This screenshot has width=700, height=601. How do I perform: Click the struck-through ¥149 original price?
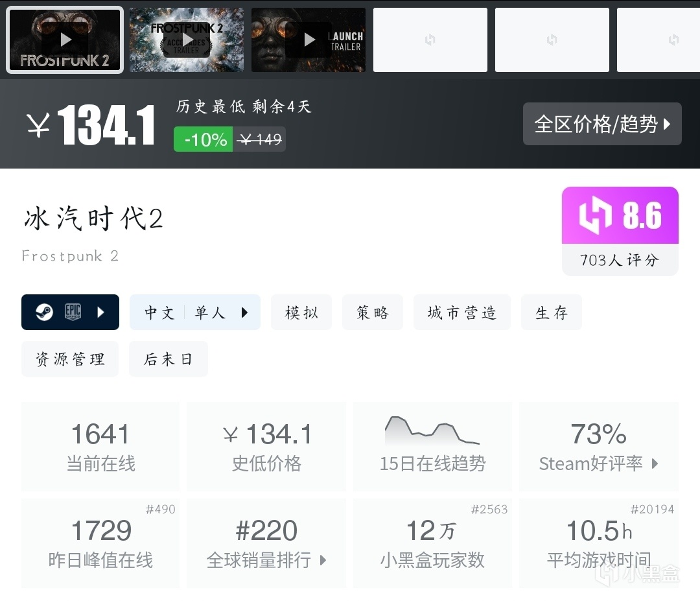click(259, 140)
